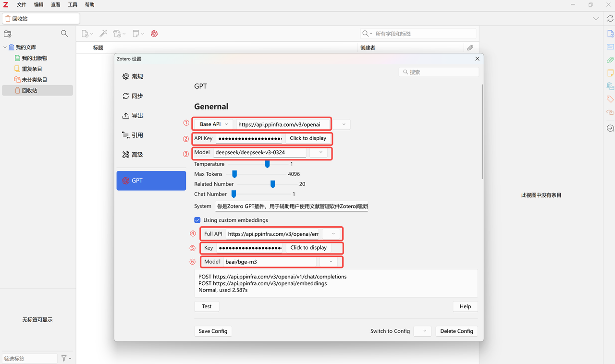615x364 pixels.
Task: Click the 筛选标签 tag filter field
Action: click(x=30, y=359)
